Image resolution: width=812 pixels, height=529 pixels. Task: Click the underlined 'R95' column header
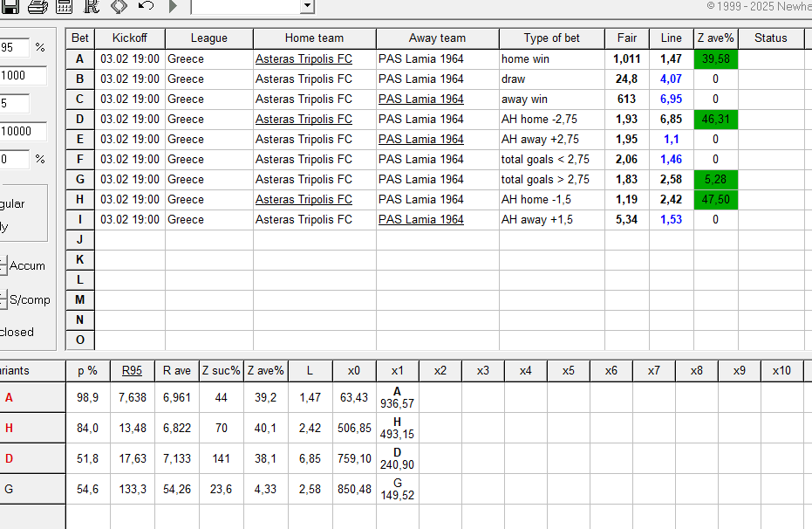click(x=132, y=371)
